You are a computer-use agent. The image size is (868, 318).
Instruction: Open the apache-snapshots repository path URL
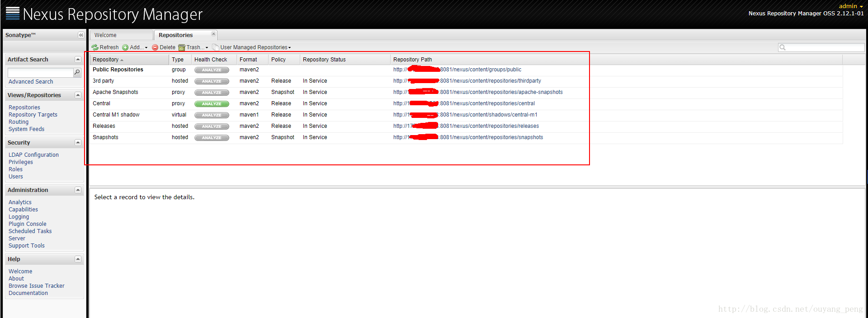point(478,92)
